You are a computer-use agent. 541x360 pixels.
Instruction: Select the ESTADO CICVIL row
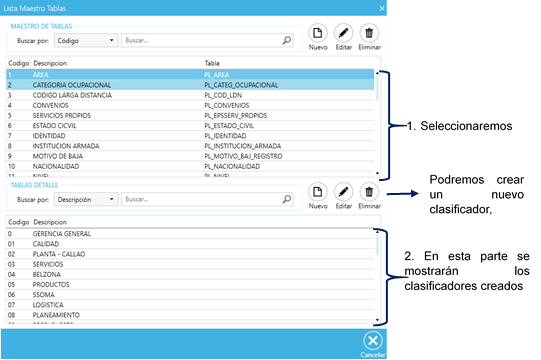[190, 126]
